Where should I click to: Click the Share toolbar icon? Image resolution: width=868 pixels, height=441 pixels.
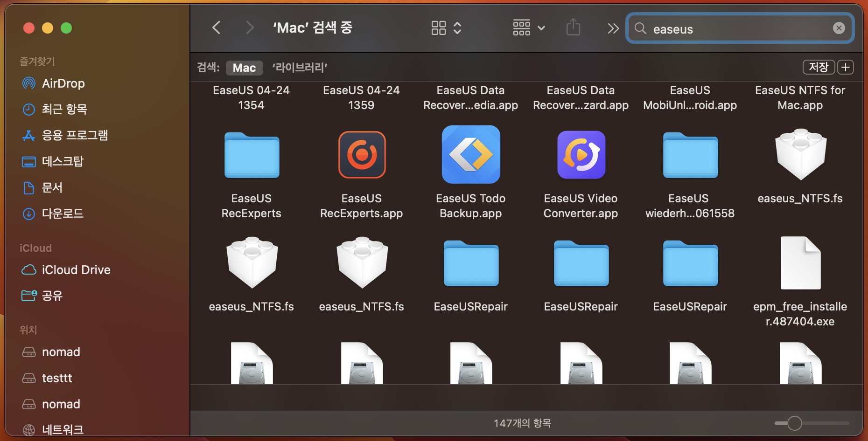coord(573,28)
